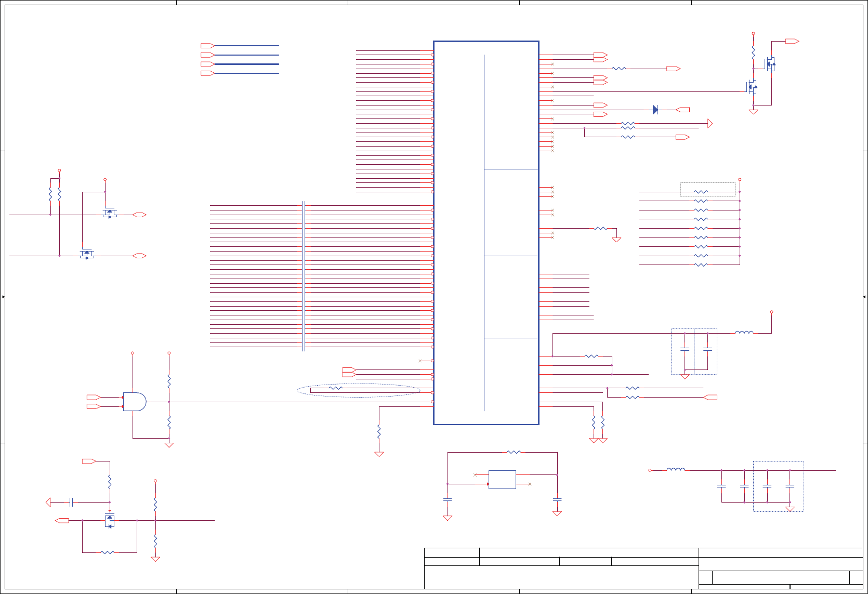Select the resistor to ground below the main IC
868x594 pixels.
tap(379, 431)
